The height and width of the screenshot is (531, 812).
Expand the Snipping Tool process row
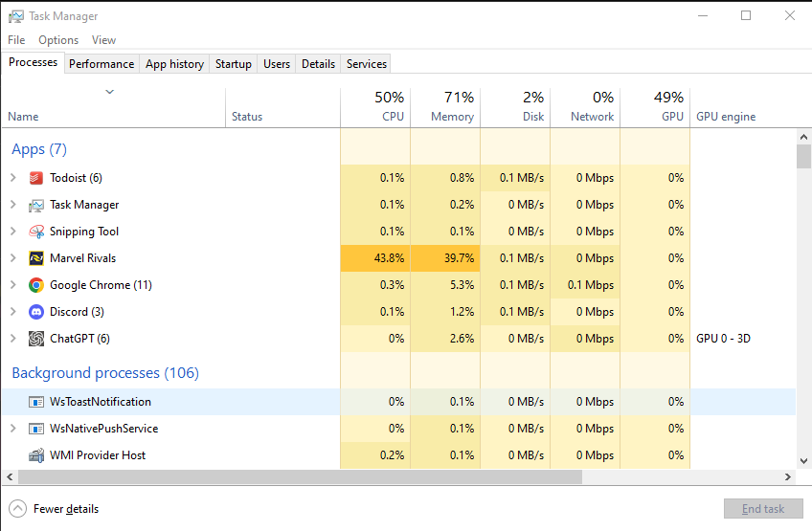pyautogui.click(x=13, y=232)
